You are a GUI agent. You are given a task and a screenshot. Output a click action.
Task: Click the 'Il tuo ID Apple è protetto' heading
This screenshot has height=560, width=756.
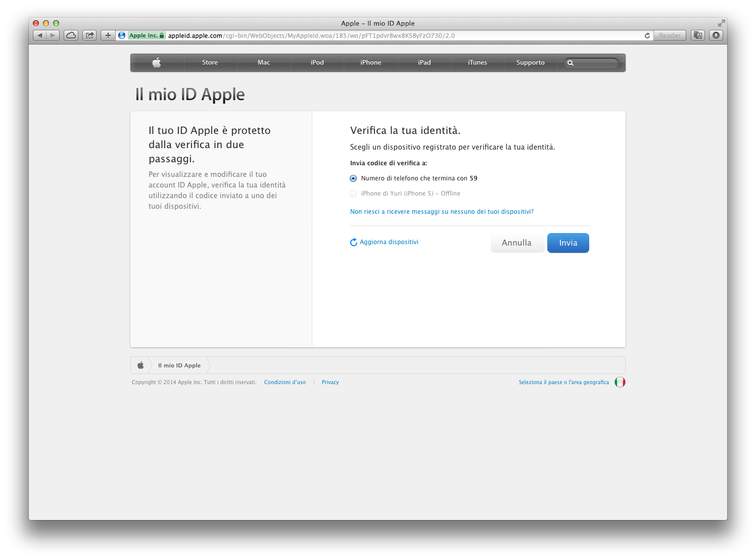(x=210, y=145)
